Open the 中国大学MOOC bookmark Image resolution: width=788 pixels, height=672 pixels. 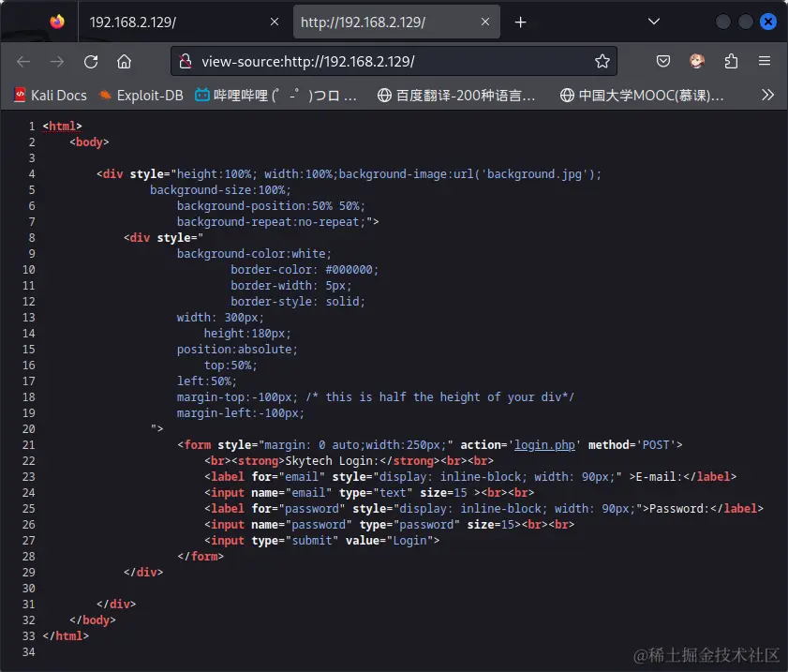pos(642,95)
